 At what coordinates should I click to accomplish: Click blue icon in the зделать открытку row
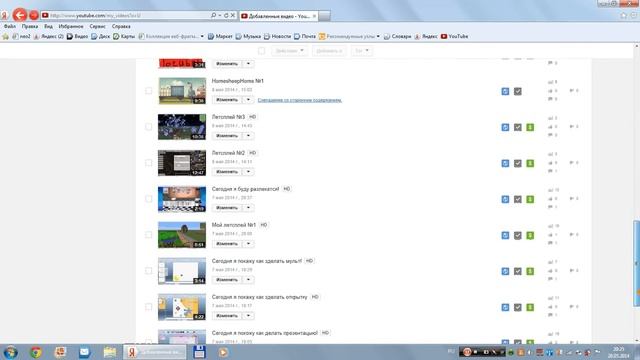(505, 307)
